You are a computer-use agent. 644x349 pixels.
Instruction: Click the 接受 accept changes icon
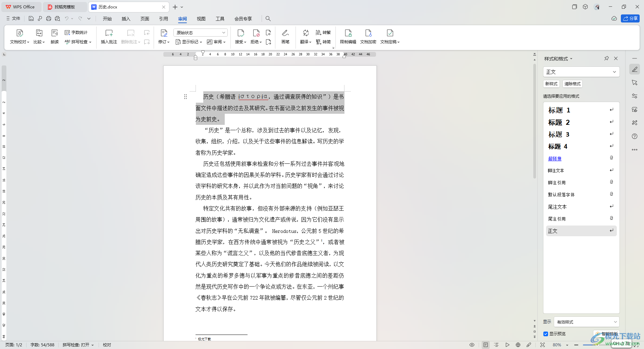240,33
